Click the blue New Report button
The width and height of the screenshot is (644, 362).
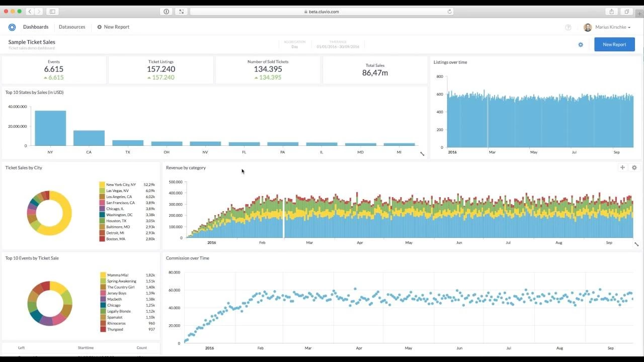(614, 44)
